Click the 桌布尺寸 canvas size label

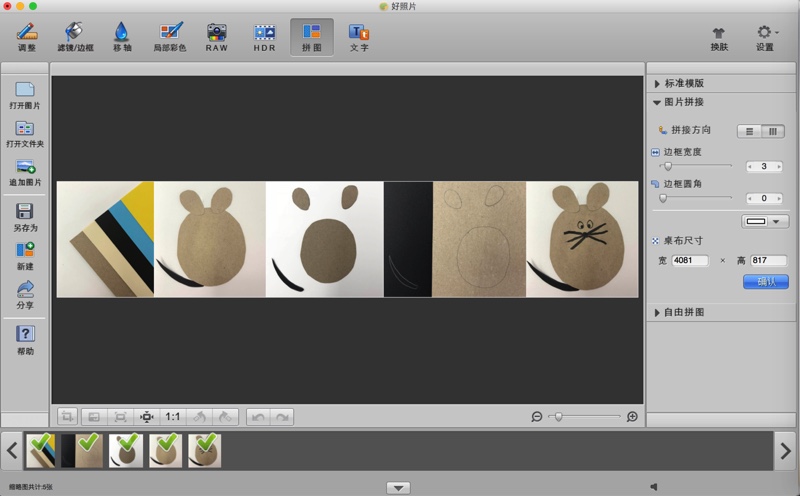(x=683, y=240)
